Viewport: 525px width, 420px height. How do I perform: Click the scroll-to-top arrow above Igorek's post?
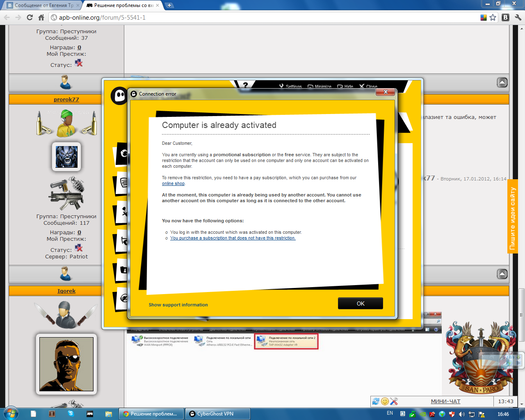pos(502,274)
